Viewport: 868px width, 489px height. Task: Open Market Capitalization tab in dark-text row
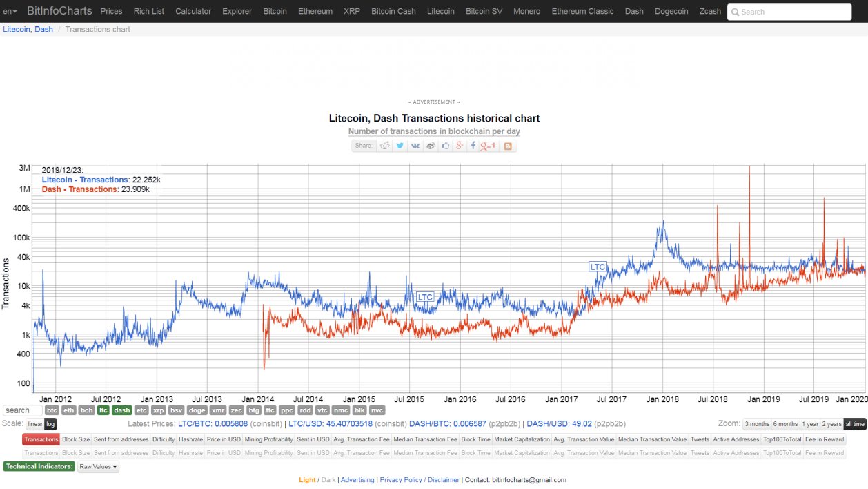pyautogui.click(x=522, y=439)
